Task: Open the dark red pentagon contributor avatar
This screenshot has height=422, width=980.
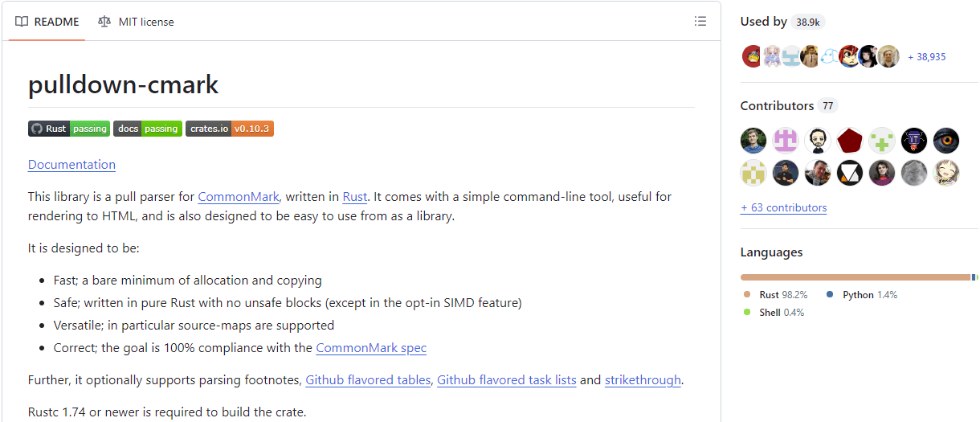Action: coord(850,141)
